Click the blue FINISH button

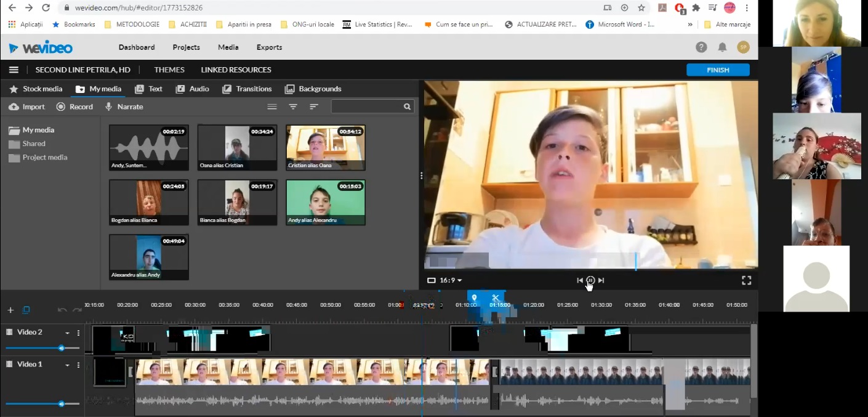pos(718,70)
